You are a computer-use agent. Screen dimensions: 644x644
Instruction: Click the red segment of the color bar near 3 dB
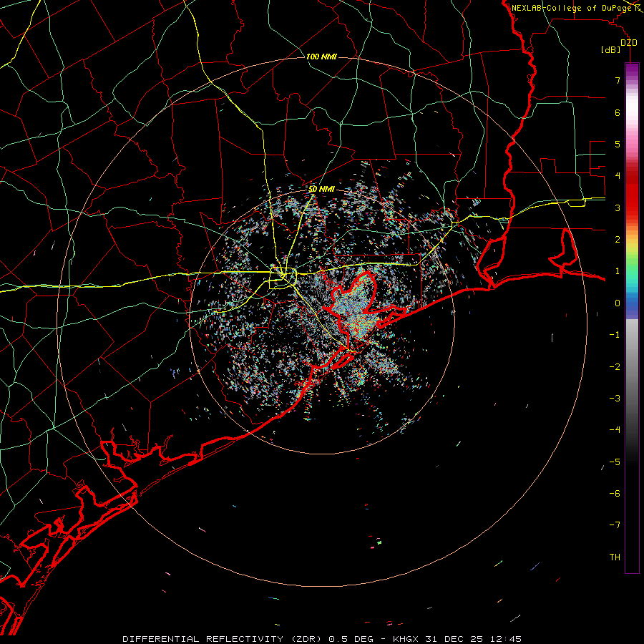[x=632, y=201]
